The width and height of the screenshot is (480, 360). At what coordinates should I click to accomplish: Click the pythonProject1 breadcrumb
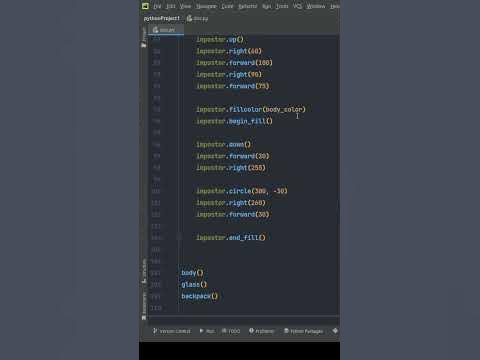click(x=162, y=18)
